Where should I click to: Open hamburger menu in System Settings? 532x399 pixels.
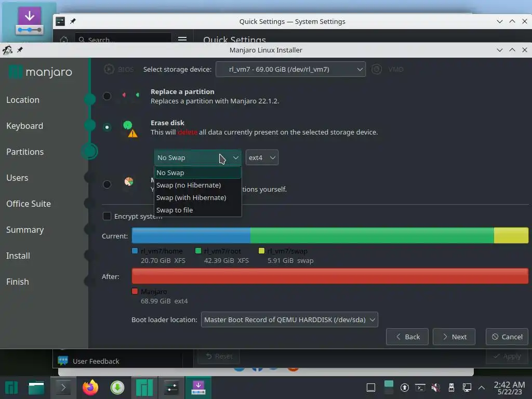pyautogui.click(x=182, y=39)
